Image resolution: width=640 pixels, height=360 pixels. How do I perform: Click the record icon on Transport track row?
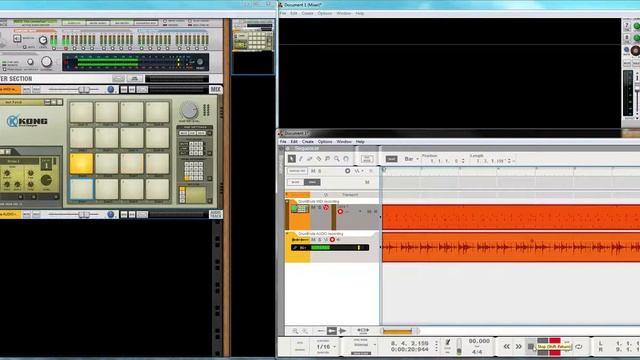click(x=347, y=171)
